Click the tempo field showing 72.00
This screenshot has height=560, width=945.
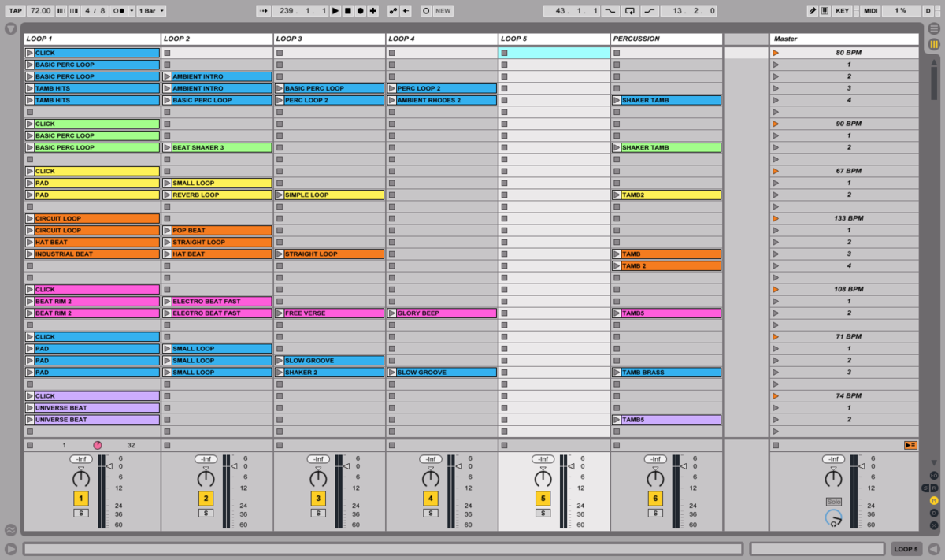click(40, 11)
